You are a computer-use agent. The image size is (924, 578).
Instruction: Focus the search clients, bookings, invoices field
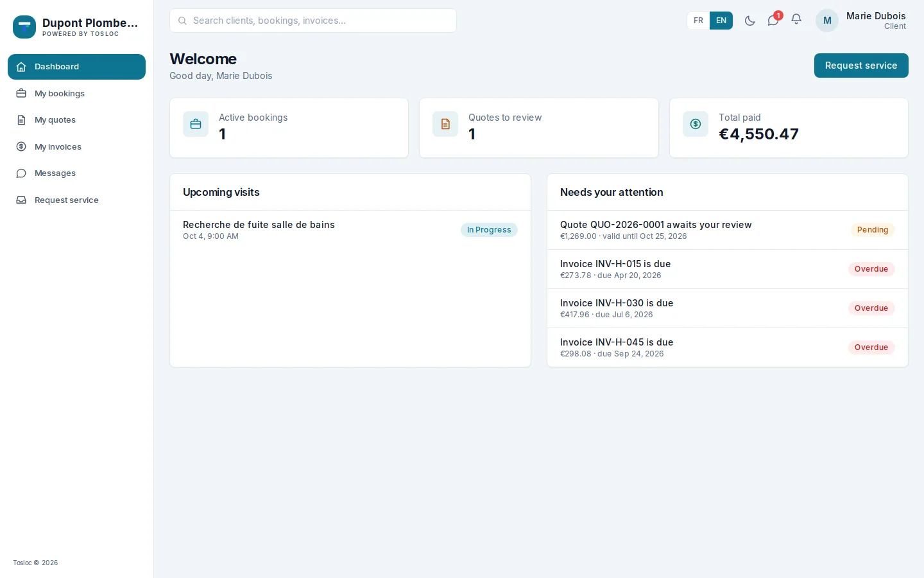(x=313, y=21)
